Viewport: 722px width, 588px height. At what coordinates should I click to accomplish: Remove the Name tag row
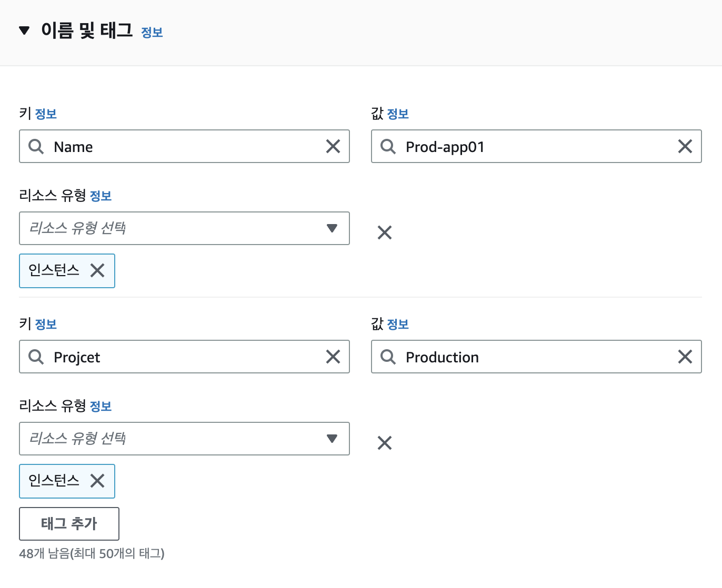click(x=385, y=232)
